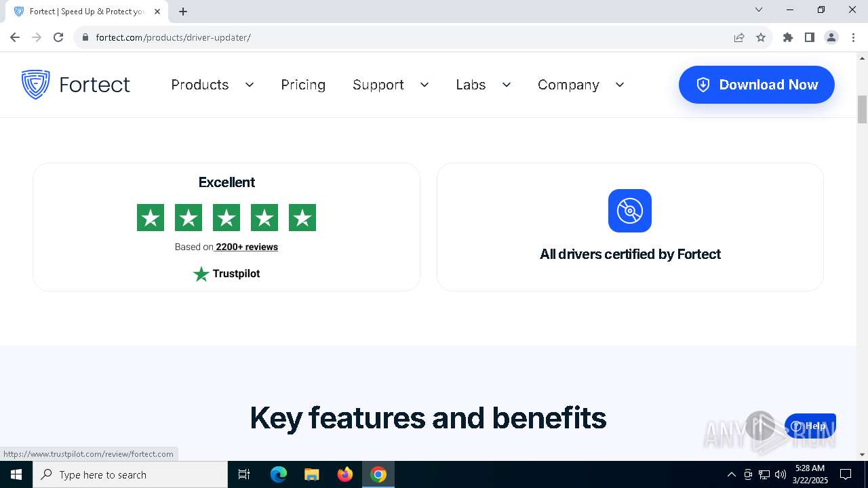Screen dimensions: 868x488
Task: Click the Chrome forward arrow
Action: pyautogui.click(x=37, y=37)
